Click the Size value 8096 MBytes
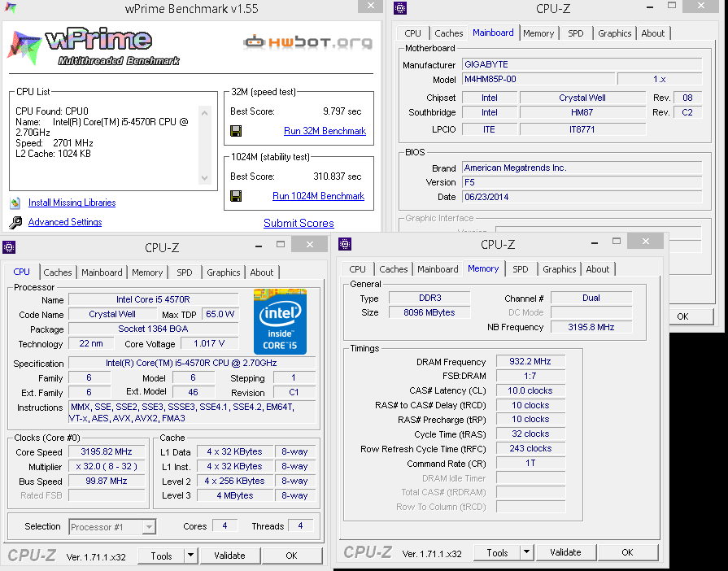Viewport: 728px width, 571px height. pyautogui.click(x=429, y=312)
